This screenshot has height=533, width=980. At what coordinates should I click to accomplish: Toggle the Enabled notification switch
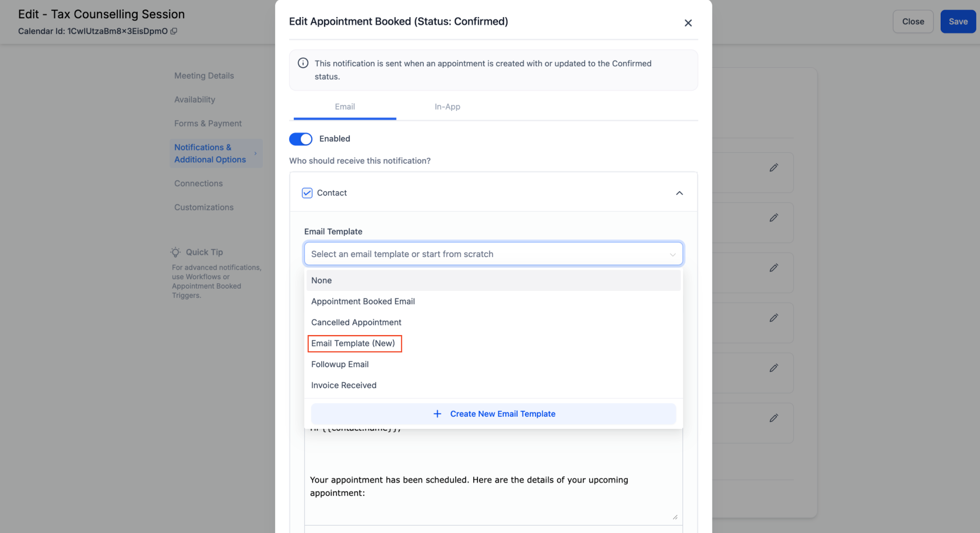(301, 139)
